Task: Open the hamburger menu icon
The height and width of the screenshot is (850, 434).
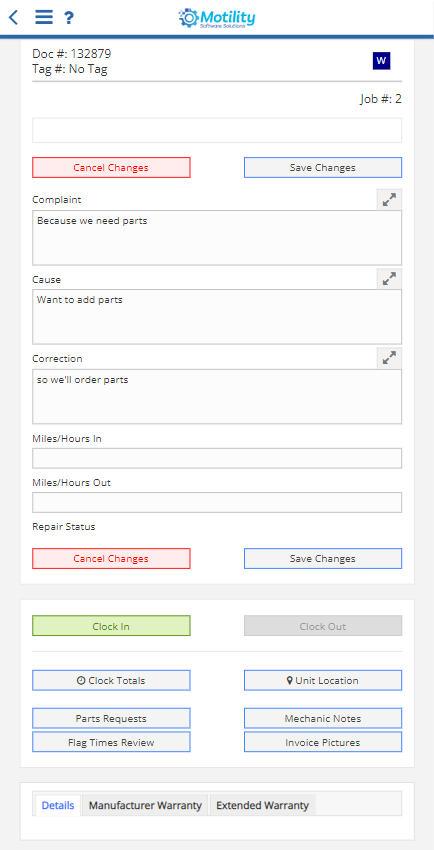Action: pos(44,17)
